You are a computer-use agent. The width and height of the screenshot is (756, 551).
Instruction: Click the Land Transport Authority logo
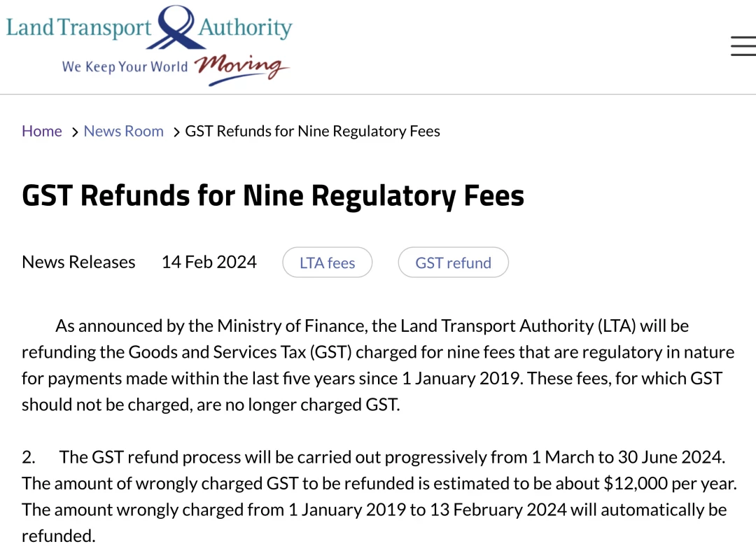click(149, 46)
